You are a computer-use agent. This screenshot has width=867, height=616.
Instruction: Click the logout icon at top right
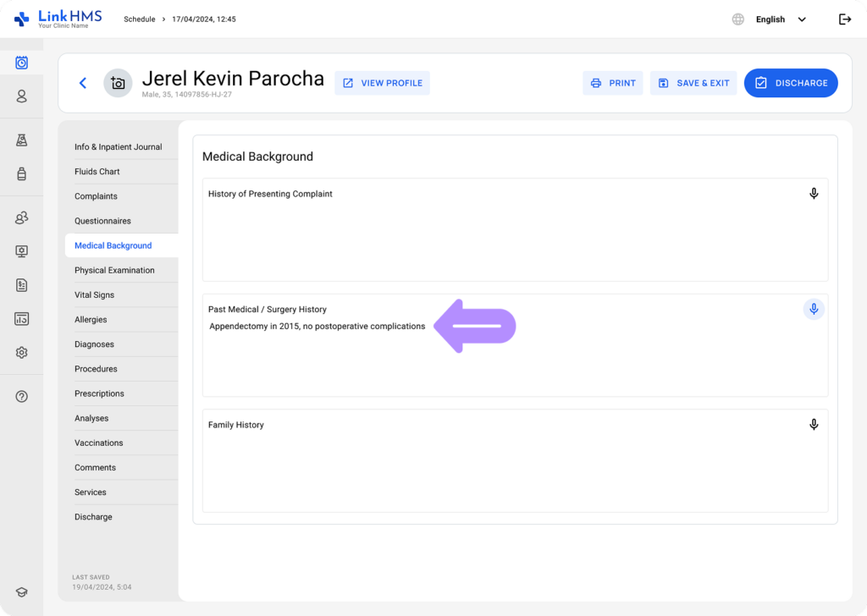click(x=844, y=19)
